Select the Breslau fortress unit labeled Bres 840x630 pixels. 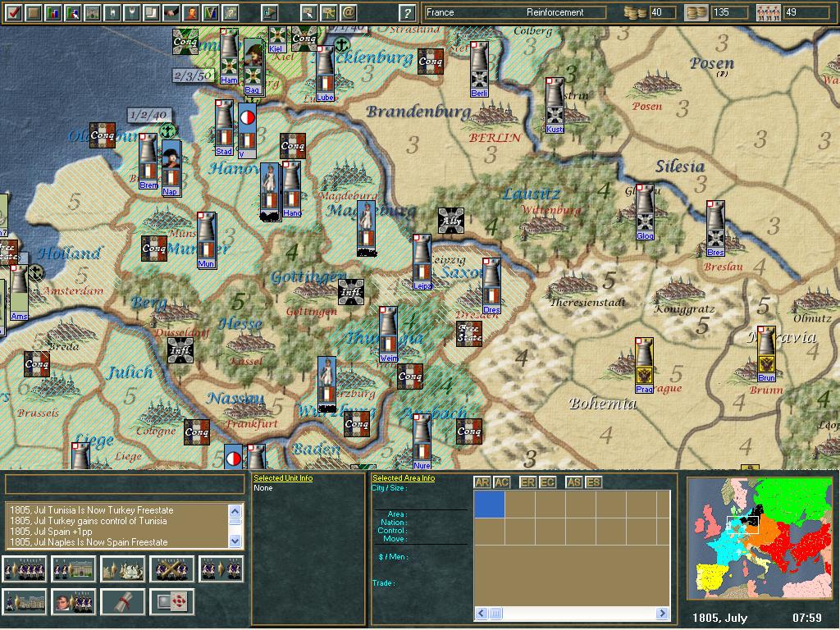coord(715,229)
